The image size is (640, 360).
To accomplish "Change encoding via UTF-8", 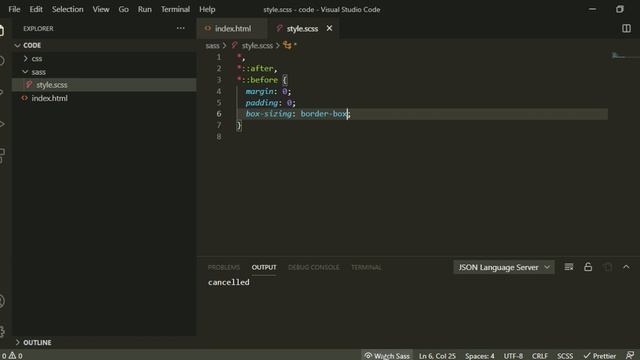I will point(513,356).
